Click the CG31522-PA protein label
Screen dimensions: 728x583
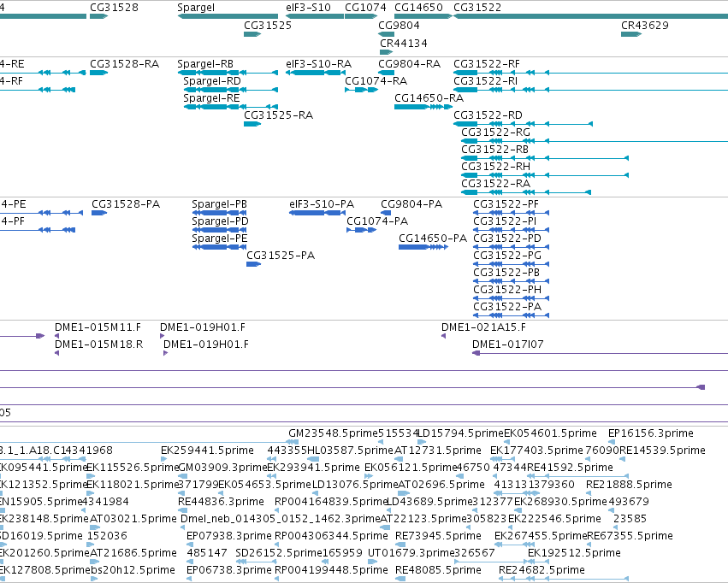tap(507, 307)
